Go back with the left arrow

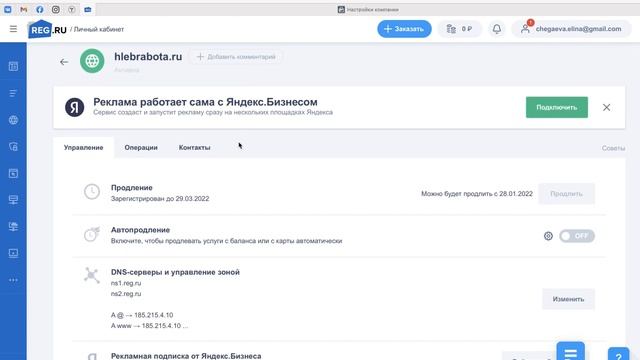64,62
